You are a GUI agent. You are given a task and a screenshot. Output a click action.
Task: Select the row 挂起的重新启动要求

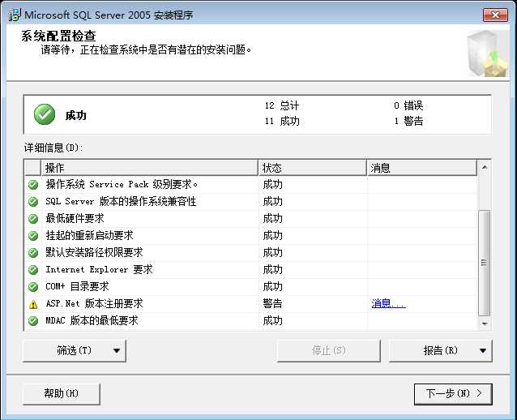pyautogui.click(x=250, y=236)
